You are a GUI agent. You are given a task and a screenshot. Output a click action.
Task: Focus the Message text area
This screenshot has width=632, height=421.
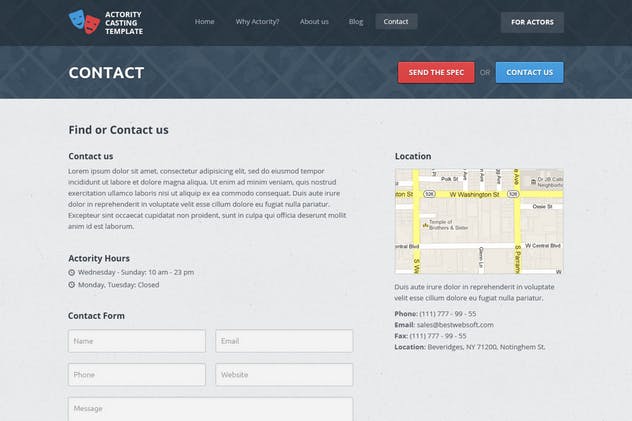click(210, 409)
